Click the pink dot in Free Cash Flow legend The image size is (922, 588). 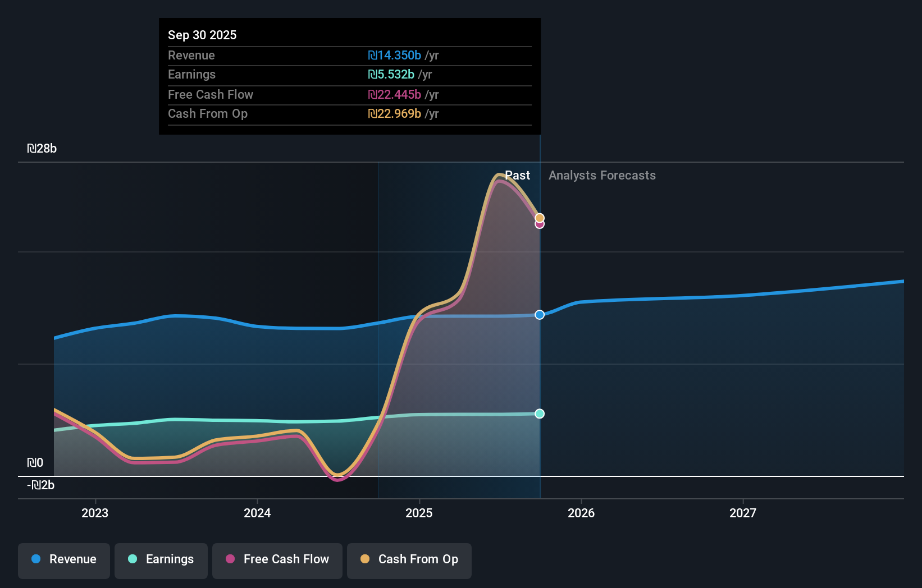[230, 559]
